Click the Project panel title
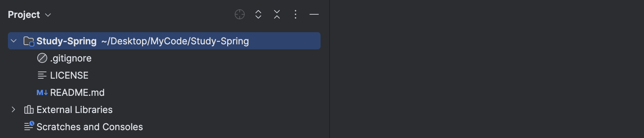644x138 pixels. click(24, 15)
